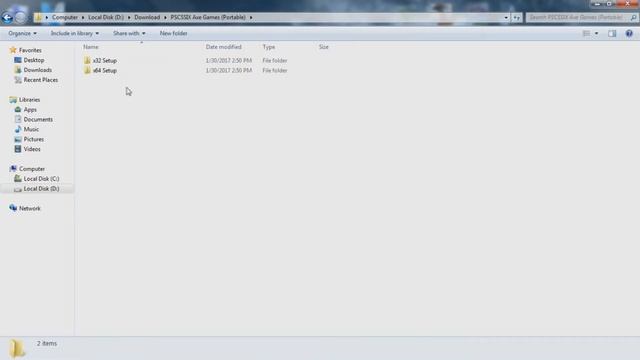Open the Share with menu
The height and width of the screenshot is (360, 640).
(129, 33)
